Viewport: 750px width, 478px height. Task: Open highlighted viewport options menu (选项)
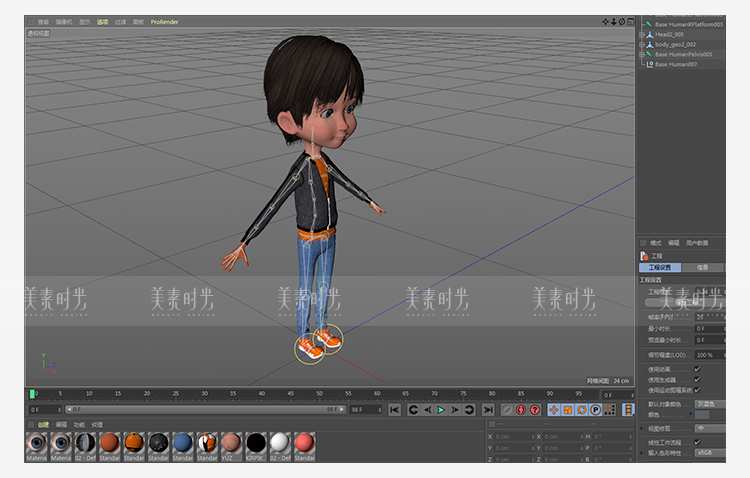pos(102,22)
